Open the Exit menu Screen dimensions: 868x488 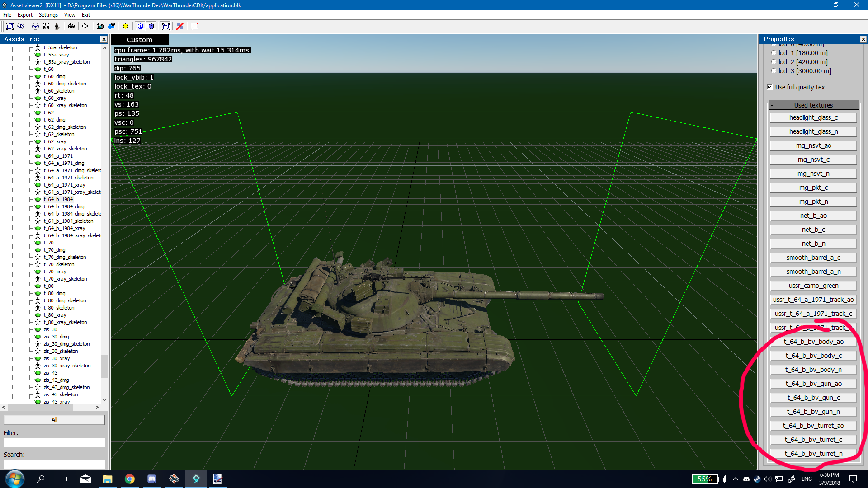85,15
